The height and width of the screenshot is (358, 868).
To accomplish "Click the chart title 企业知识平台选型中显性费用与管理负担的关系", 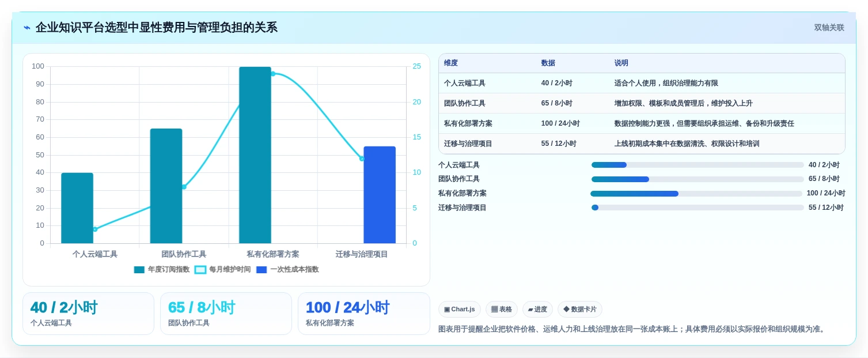I will pyautogui.click(x=157, y=28).
